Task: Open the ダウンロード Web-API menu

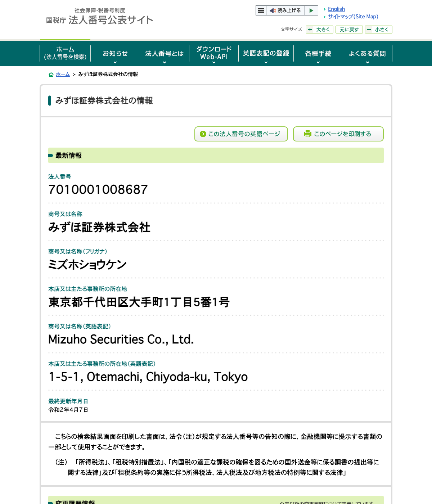Action: click(214, 53)
